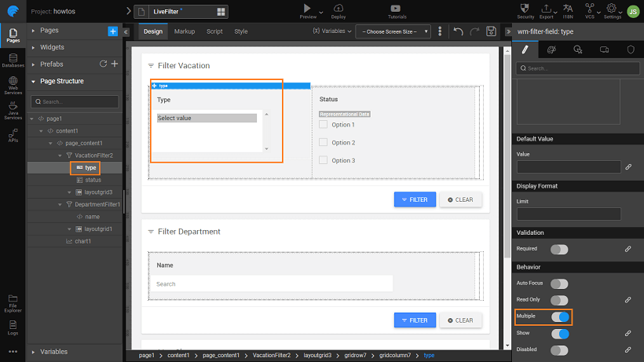Toggle the Multiple switch off
This screenshot has height=362, width=644.
[559, 317]
